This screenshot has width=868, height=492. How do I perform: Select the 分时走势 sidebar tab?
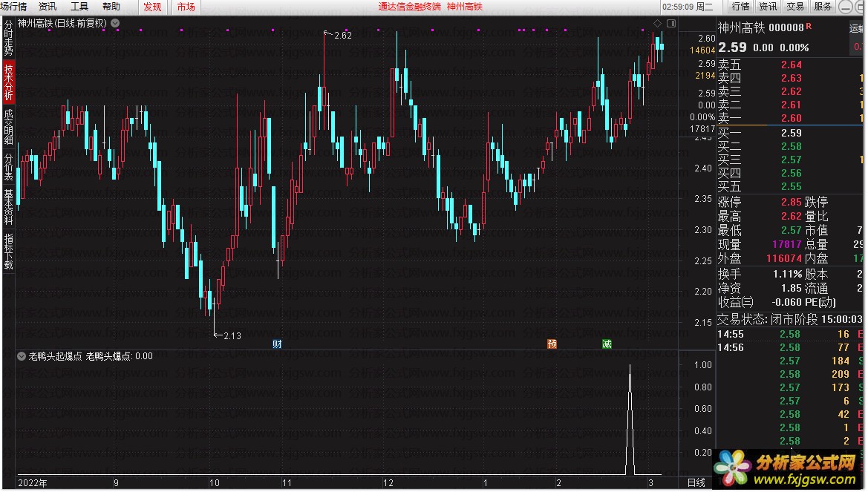pos(8,38)
